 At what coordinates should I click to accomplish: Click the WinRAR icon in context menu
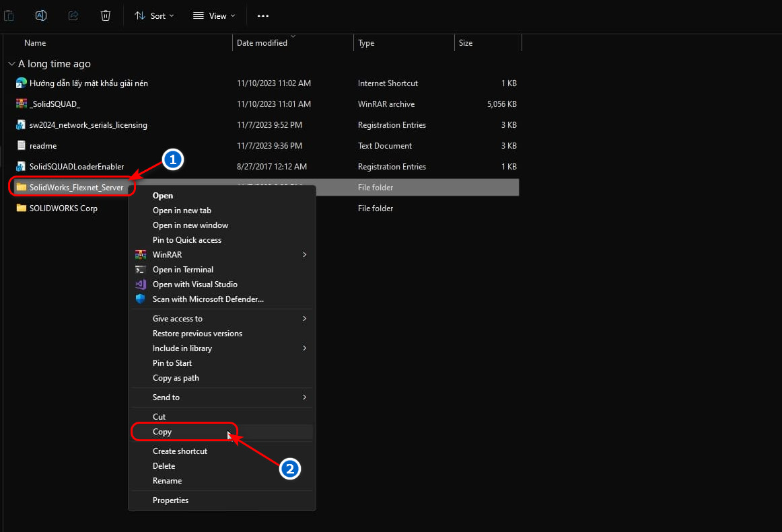(x=141, y=255)
